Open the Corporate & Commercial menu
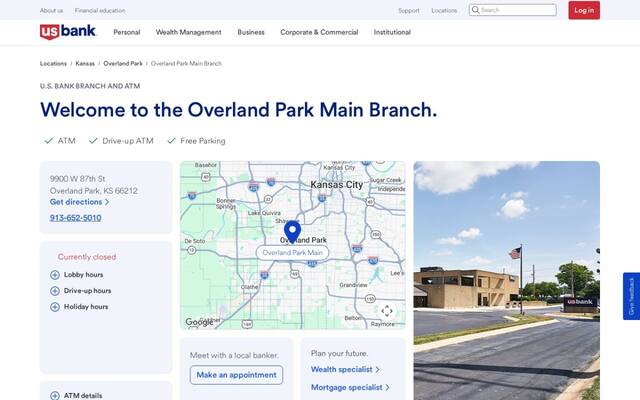640x400 pixels. pos(319,32)
